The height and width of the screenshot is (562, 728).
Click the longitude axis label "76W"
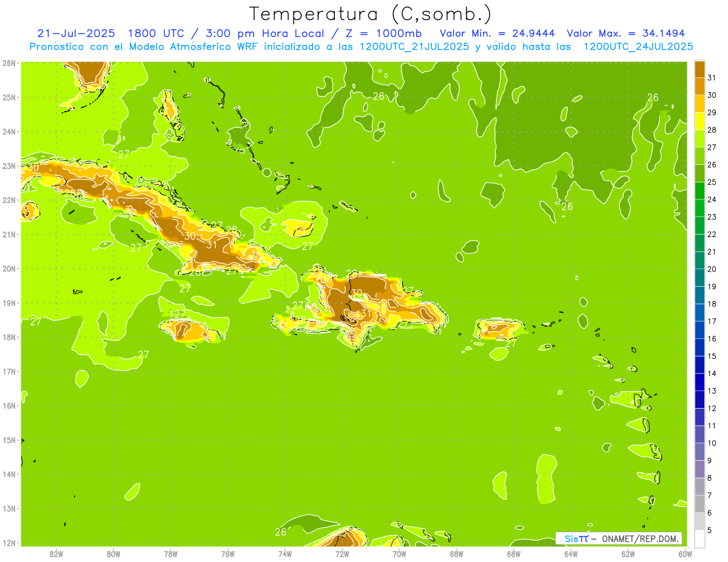click(x=228, y=554)
